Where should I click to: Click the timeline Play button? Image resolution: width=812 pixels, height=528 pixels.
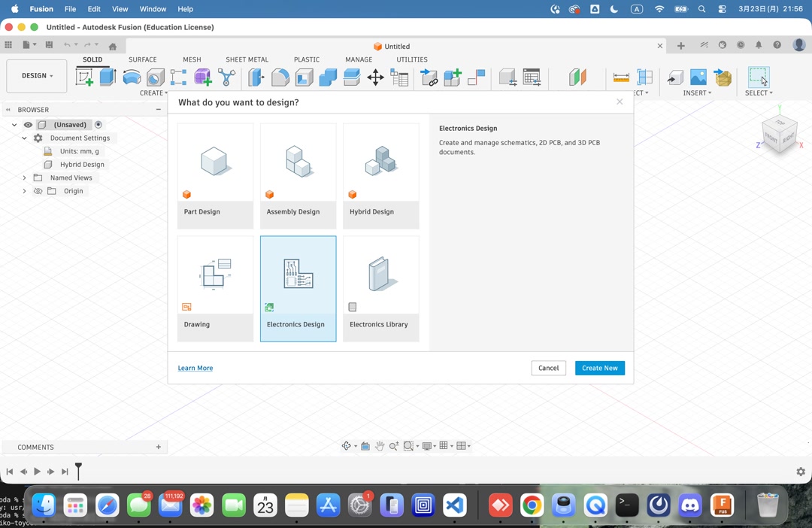click(38, 472)
